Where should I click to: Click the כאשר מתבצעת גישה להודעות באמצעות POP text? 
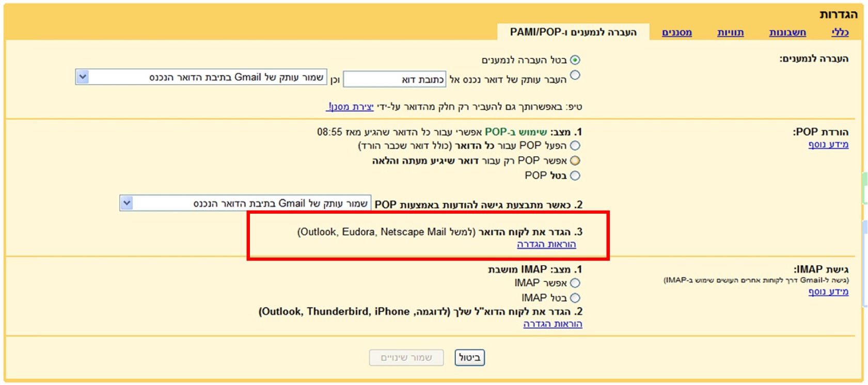click(x=478, y=204)
